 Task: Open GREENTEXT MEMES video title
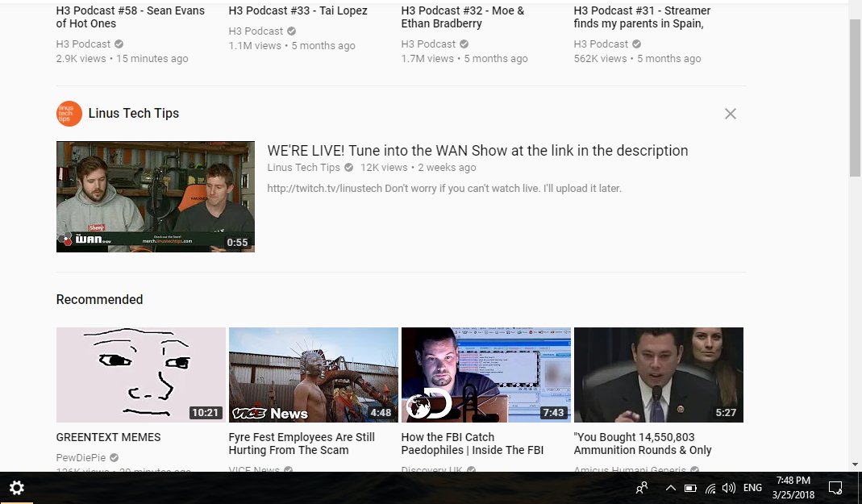pyautogui.click(x=108, y=438)
